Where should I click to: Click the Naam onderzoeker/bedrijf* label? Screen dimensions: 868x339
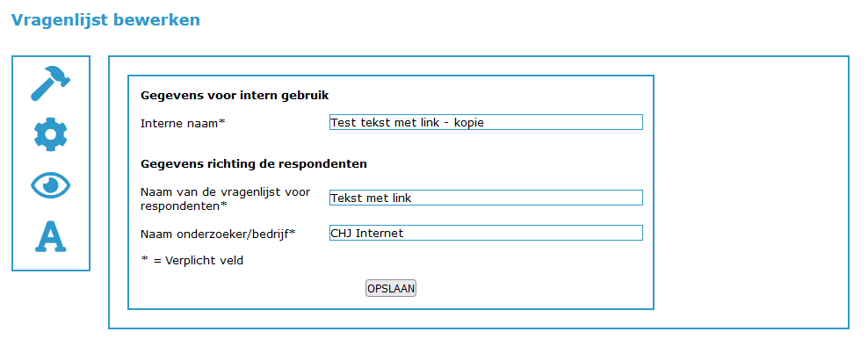218,234
